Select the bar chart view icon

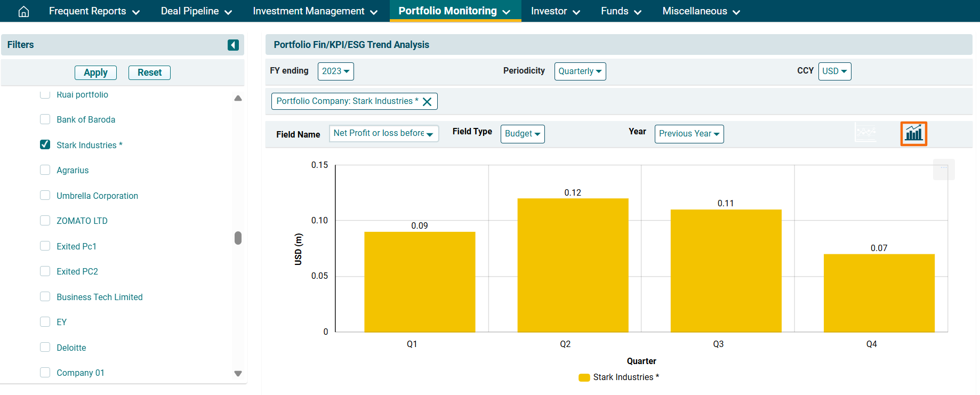[x=913, y=133]
